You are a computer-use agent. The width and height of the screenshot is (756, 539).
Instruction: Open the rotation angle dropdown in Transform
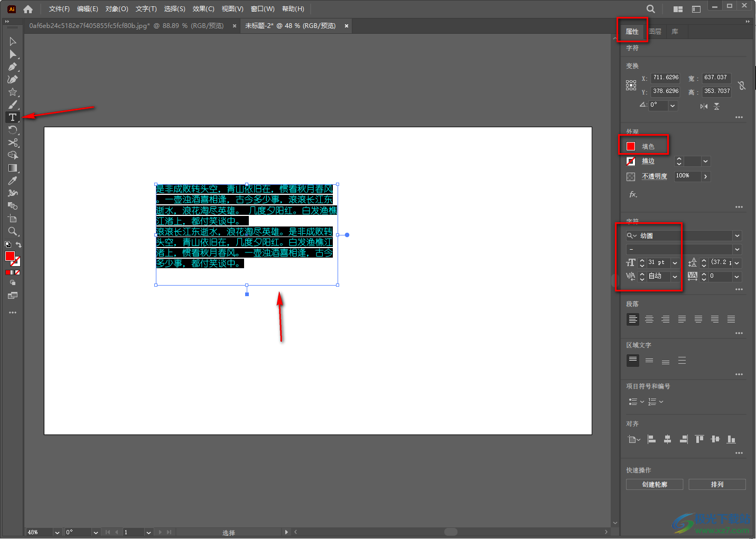click(673, 106)
